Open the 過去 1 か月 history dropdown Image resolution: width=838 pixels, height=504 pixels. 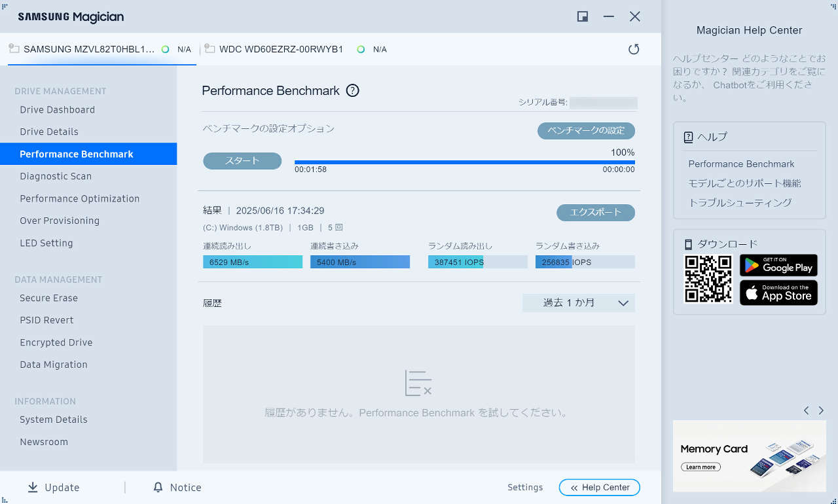point(578,303)
